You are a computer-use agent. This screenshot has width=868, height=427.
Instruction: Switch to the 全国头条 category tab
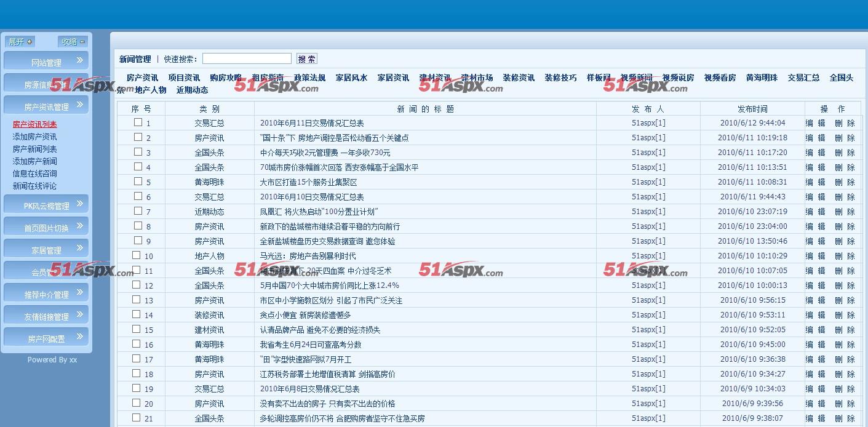coord(841,78)
